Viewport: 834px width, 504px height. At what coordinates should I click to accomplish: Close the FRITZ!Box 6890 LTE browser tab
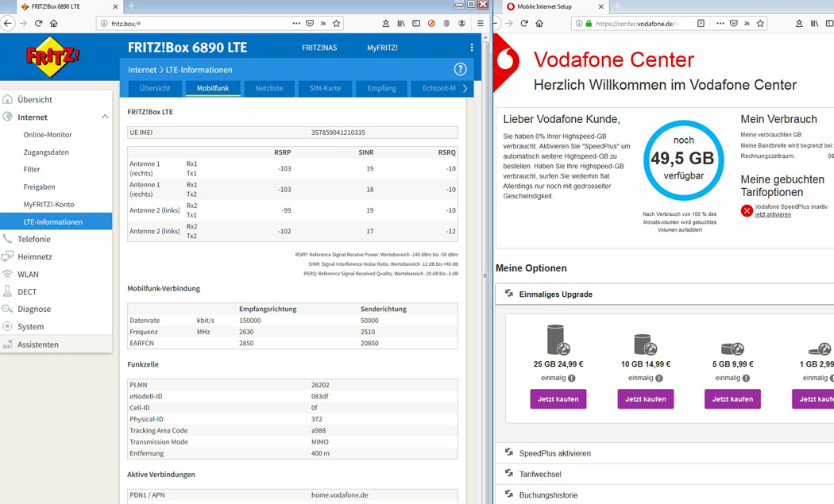coord(115,6)
